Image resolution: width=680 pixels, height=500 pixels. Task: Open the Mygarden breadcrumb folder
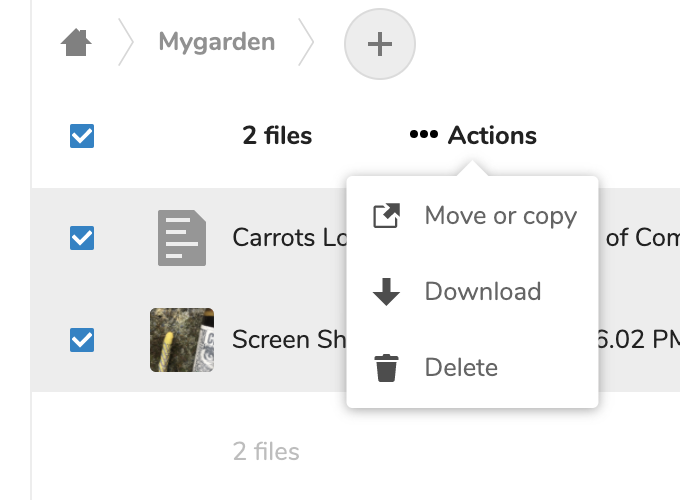[x=216, y=43]
